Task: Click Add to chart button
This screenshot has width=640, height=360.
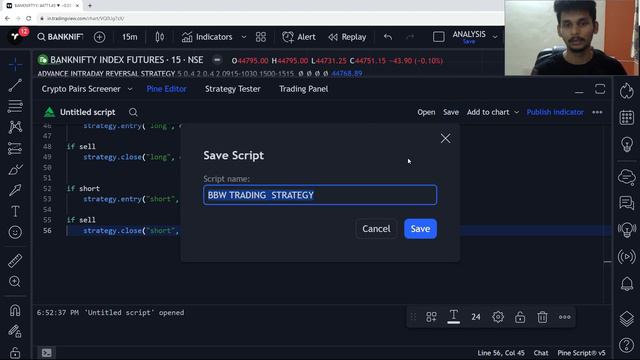Action: pyautogui.click(x=488, y=112)
